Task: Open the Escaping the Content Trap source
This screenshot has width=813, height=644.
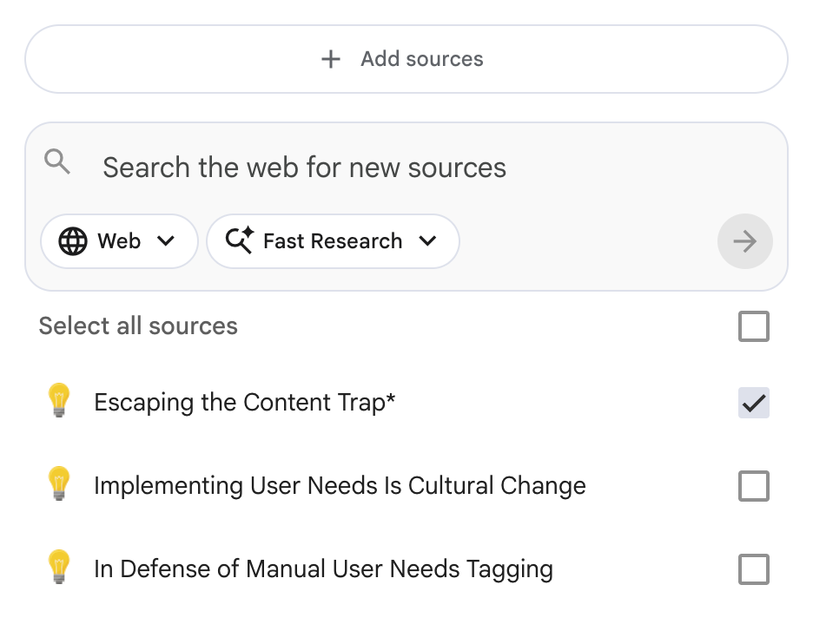Action: pos(245,403)
